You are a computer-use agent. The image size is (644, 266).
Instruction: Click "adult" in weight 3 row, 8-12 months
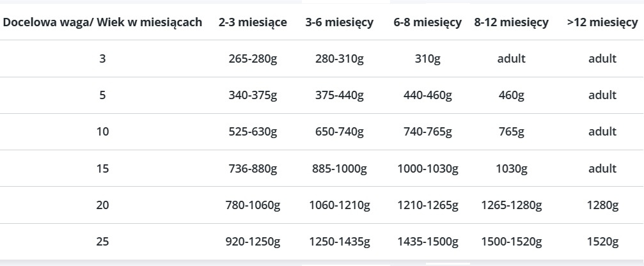(512, 59)
